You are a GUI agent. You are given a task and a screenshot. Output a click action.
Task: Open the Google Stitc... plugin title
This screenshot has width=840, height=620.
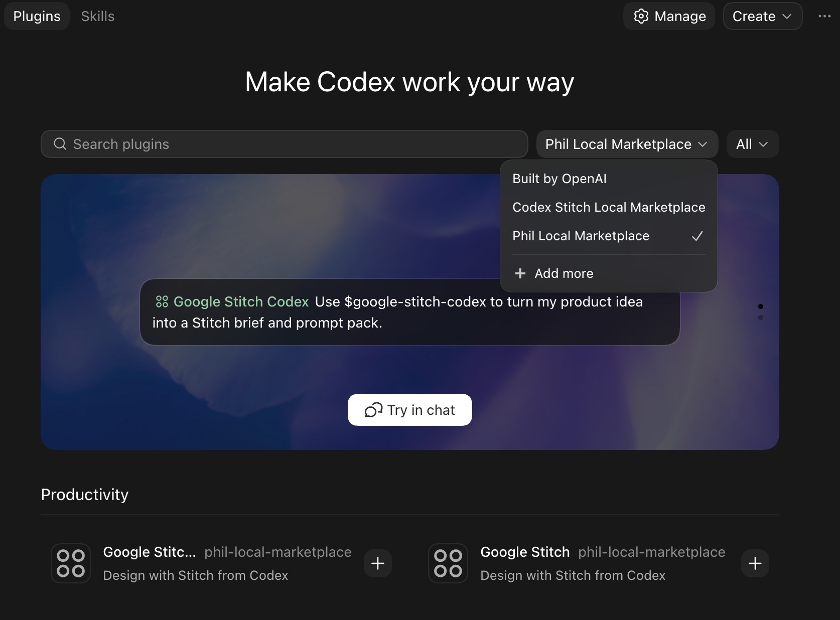coord(150,552)
